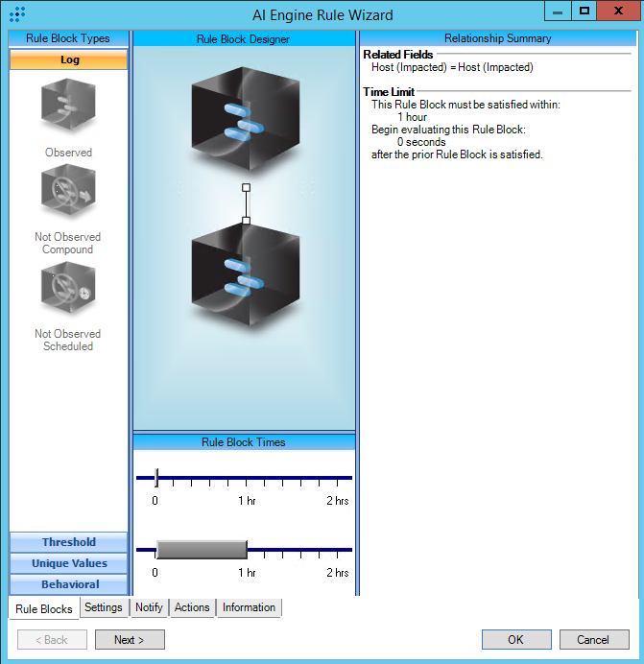The image size is (644, 664).
Task: Click the Cancel button
Action: (592, 640)
